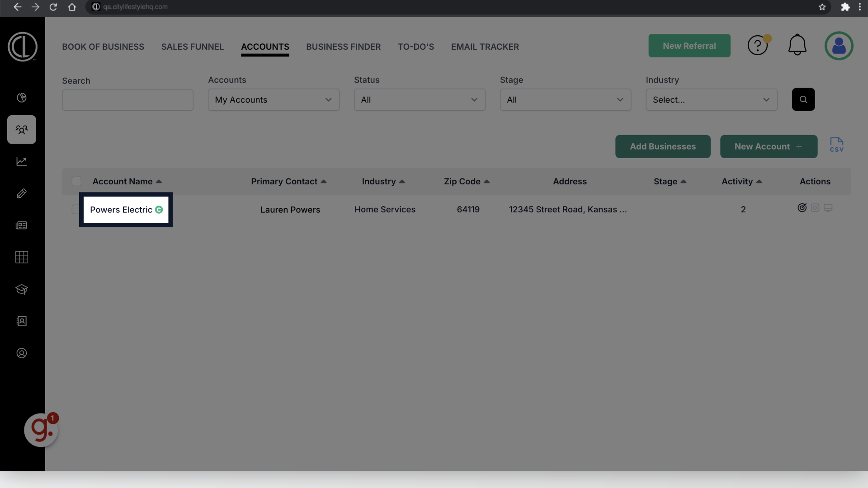Open the browser three-dot menu
The width and height of the screenshot is (868, 488).
(x=859, y=7)
